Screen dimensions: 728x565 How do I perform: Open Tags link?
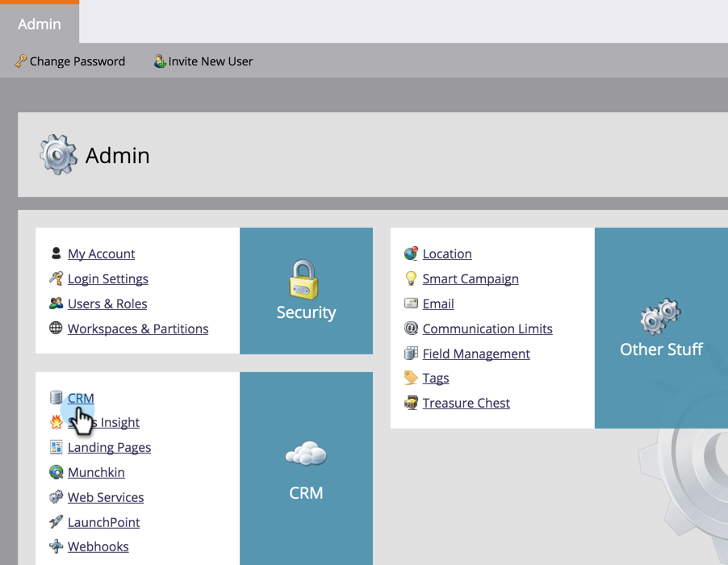coord(436,379)
